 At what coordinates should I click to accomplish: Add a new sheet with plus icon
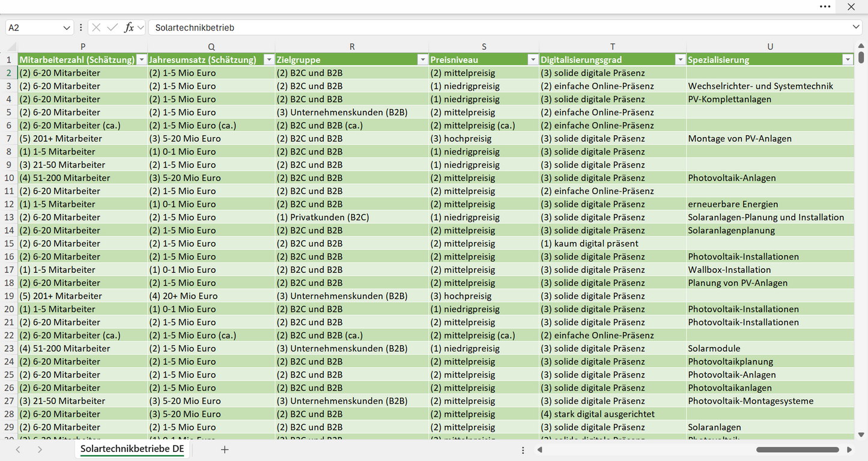[225, 449]
